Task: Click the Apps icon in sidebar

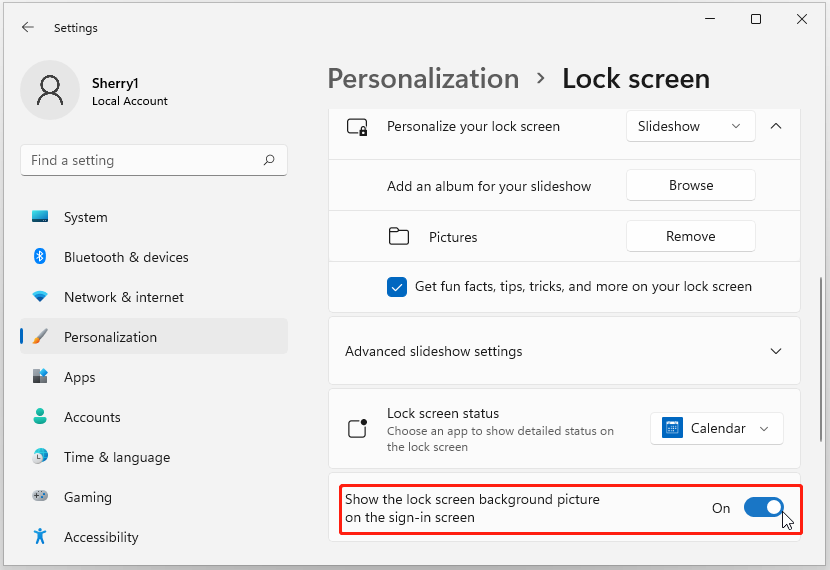Action: pyautogui.click(x=40, y=377)
